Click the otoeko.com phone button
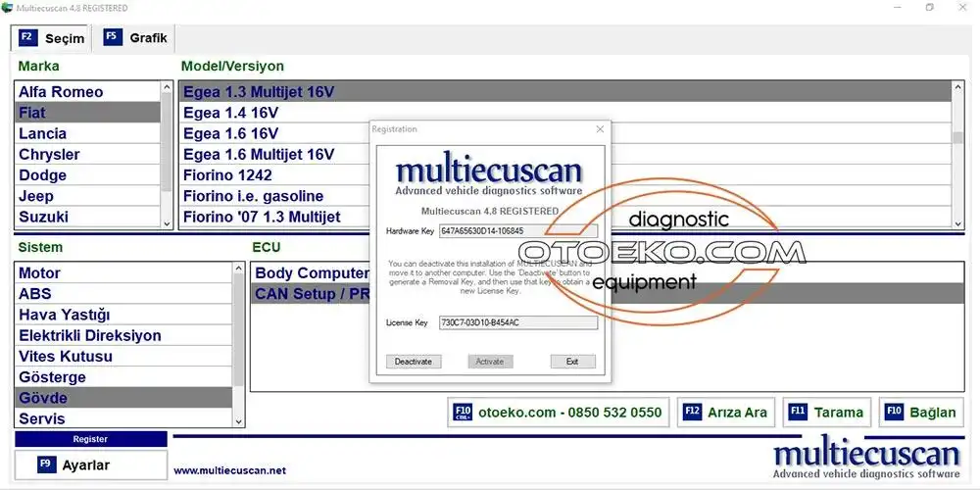980x490 pixels. tap(558, 413)
